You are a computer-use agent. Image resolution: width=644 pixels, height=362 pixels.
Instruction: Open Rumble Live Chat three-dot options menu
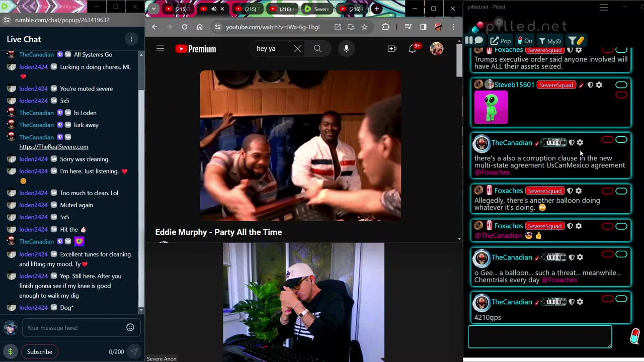[131, 39]
